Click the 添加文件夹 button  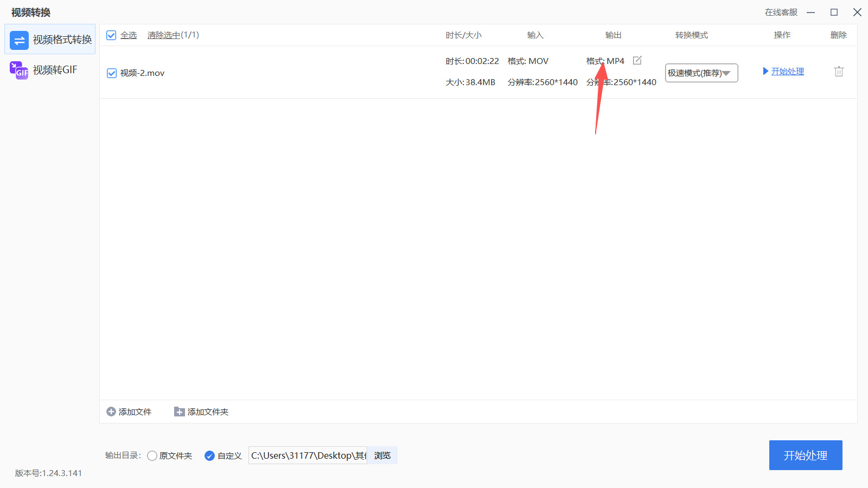tap(201, 412)
